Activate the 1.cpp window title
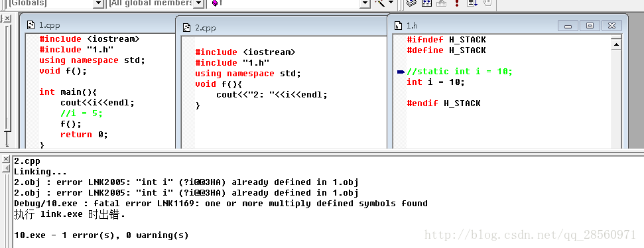 coord(49,25)
